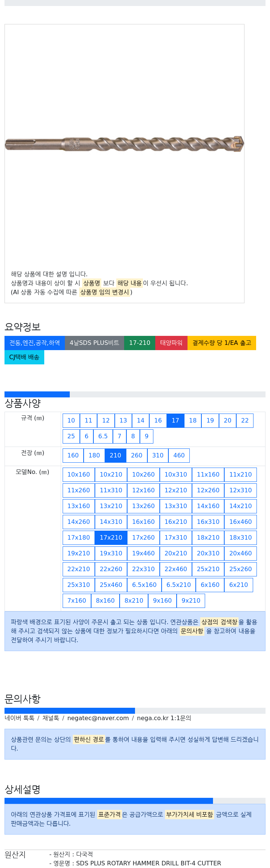Select model 16x460
This screenshot has width=270, height=868.
point(241,522)
